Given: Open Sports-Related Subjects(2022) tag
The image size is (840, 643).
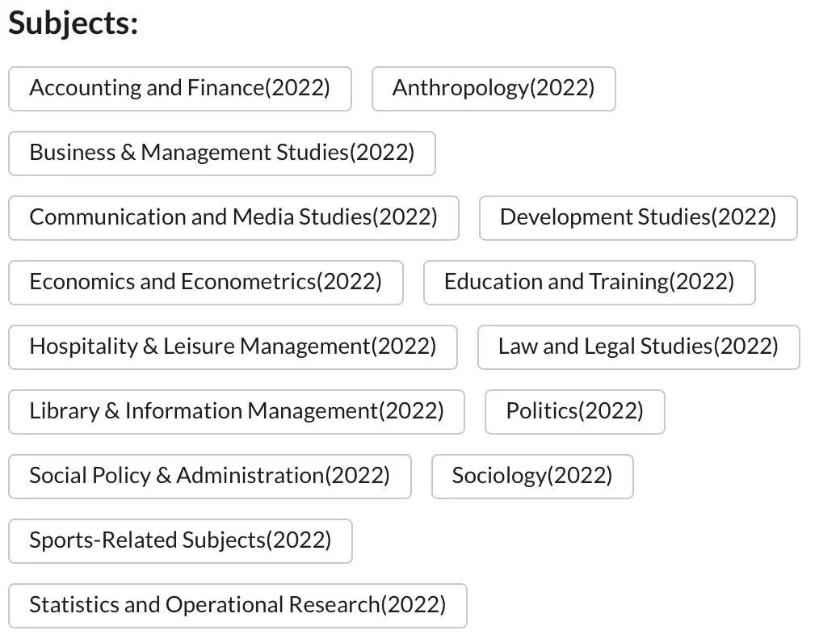Looking at the screenshot, I should click(x=180, y=540).
